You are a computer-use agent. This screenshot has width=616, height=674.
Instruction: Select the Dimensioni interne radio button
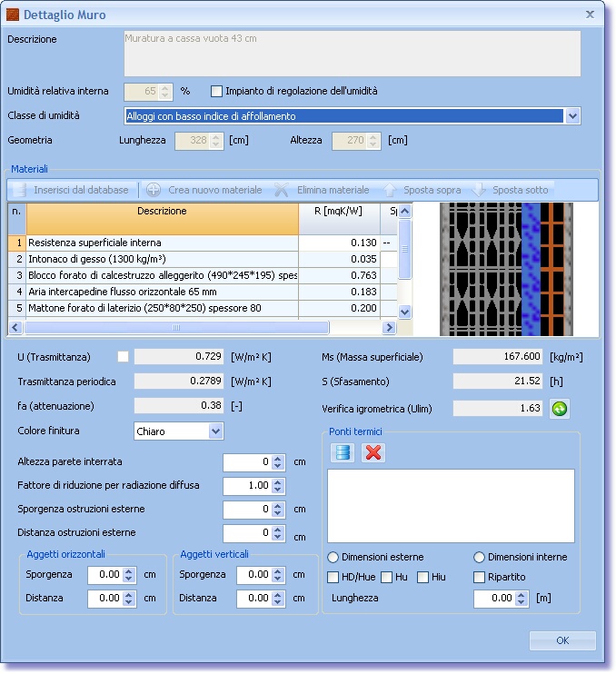coord(480,558)
